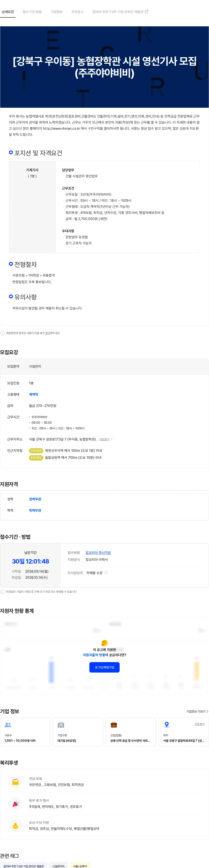Image resolution: width=209 pixels, height=868 pixels.
Task: Click the 서울 강동구 올림픽로48길 address text
Action: pos(184,741)
